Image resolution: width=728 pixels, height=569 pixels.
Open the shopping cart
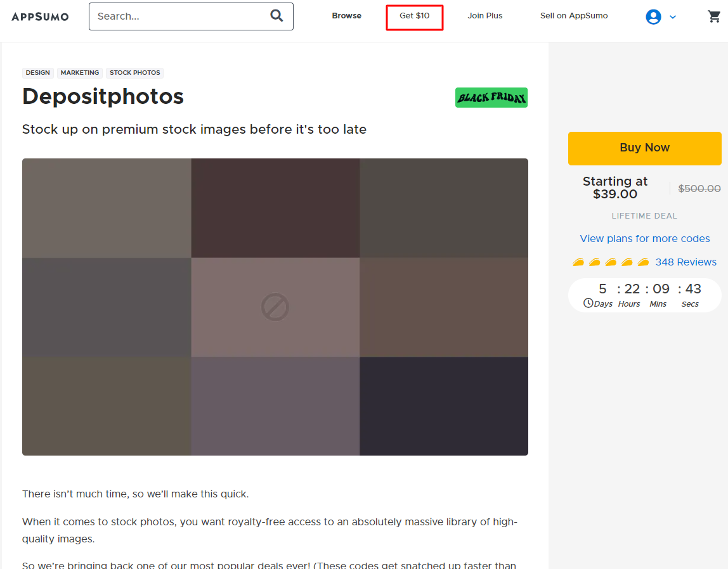pyautogui.click(x=714, y=16)
